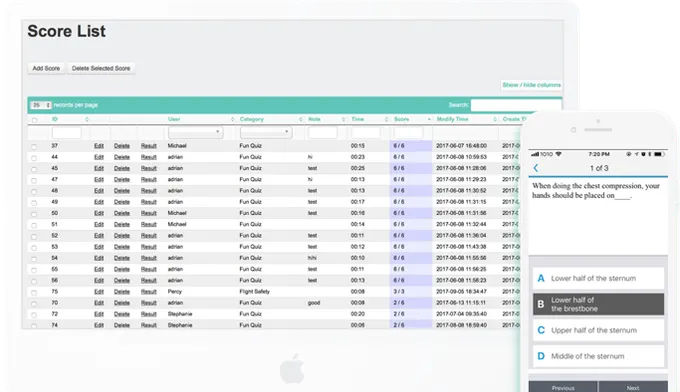The height and width of the screenshot is (392, 680).
Task: Open the User filter dropdown
Action: point(196,132)
